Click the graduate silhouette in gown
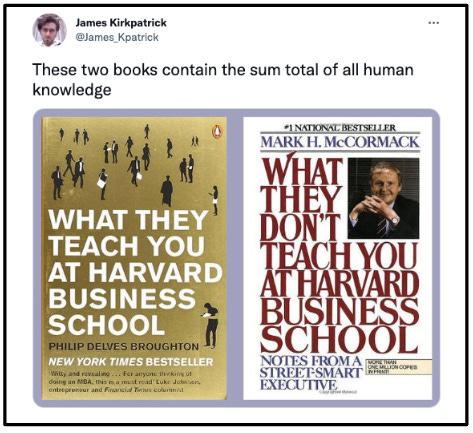 click(x=167, y=191)
